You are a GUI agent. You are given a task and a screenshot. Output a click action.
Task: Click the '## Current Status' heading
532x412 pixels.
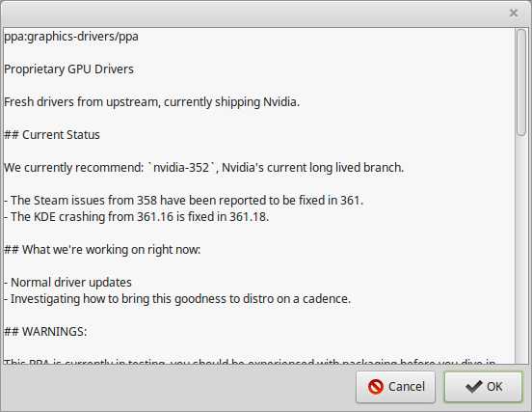[x=52, y=135]
